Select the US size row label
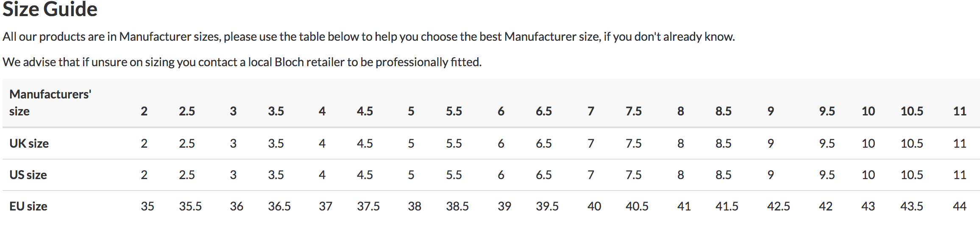The height and width of the screenshot is (230, 980). coord(28,175)
